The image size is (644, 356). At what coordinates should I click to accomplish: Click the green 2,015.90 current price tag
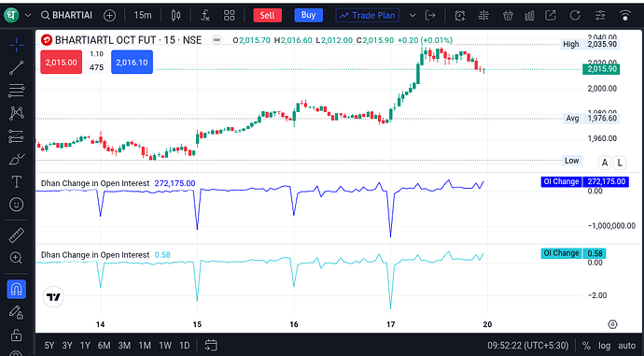[x=601, y=69]
